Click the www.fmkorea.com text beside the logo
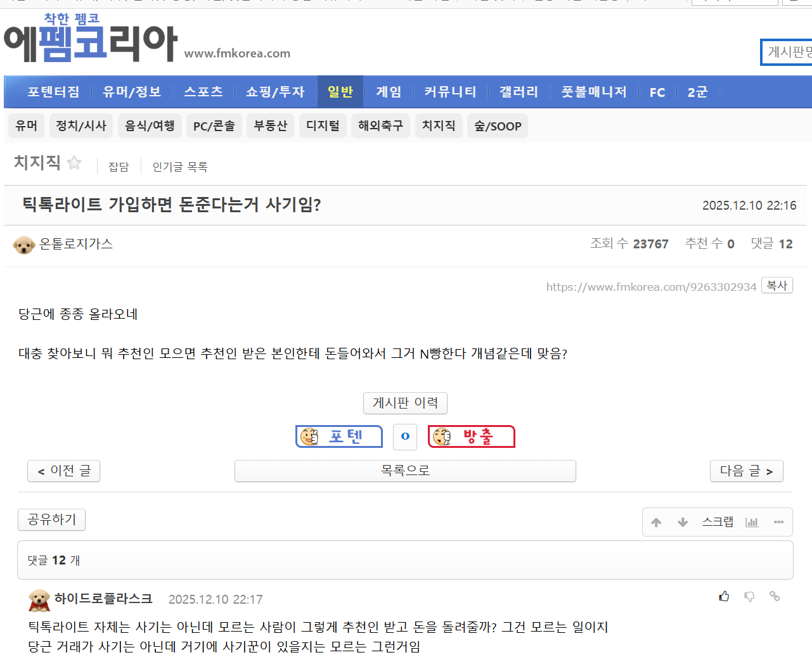Screen dimensions: 812x662 point(237,54)
